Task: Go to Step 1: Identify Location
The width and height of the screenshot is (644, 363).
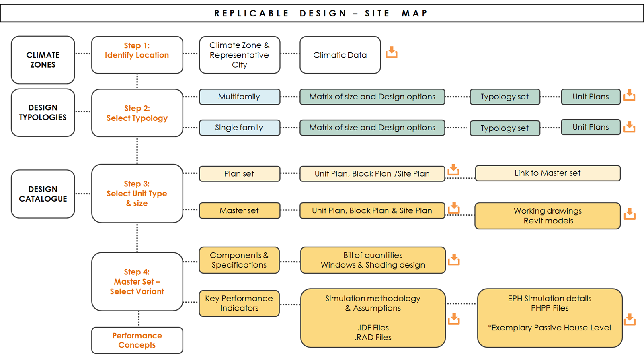Action: [137, 55]
